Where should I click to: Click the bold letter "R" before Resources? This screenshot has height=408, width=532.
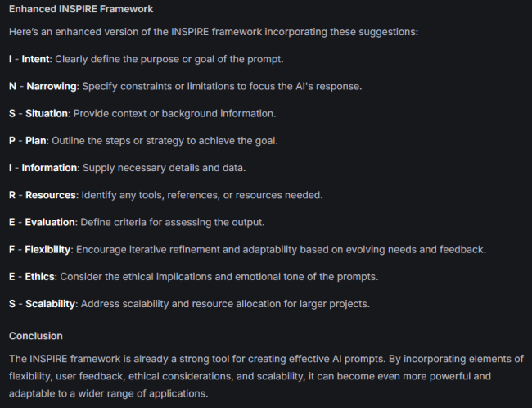click(12, 195)
